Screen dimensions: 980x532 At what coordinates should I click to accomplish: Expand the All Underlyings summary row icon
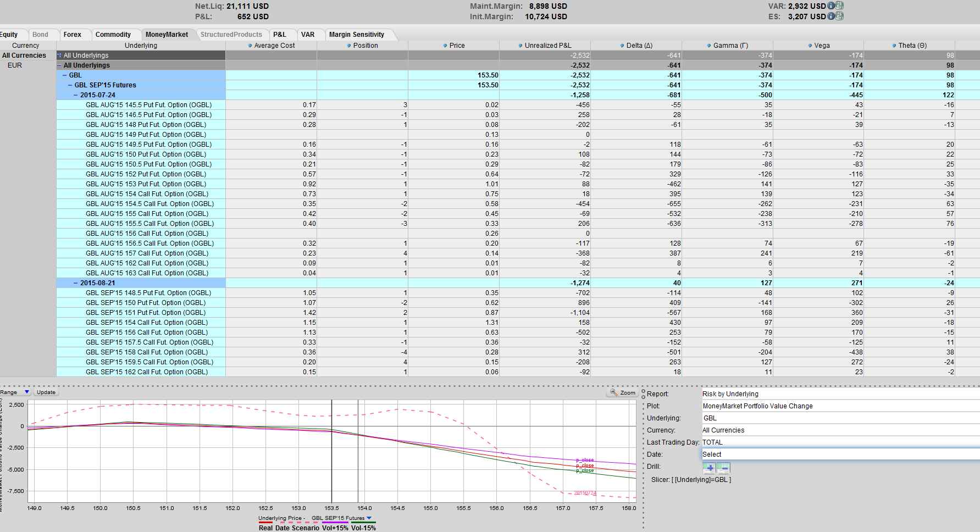(59, 56)
